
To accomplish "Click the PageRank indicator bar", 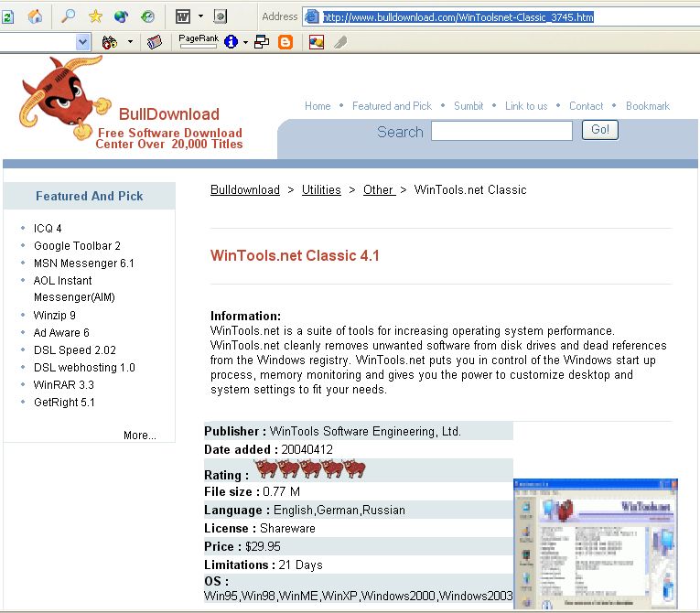I will [199, 41].
